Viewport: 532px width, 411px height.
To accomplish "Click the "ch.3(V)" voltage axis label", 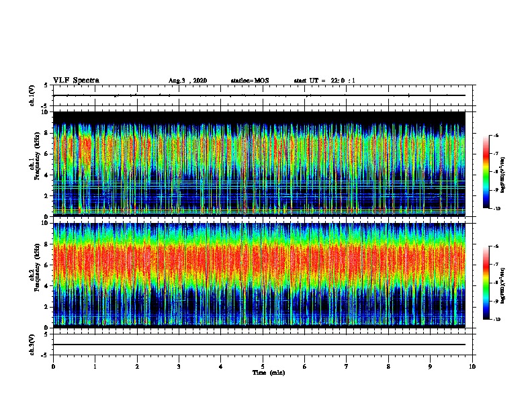I will click(32, 345).
